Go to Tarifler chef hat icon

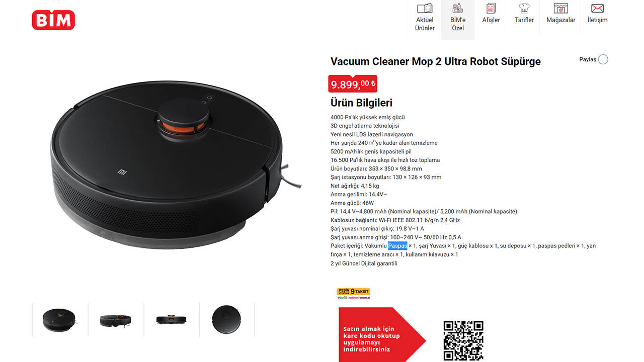pos(524,9)
